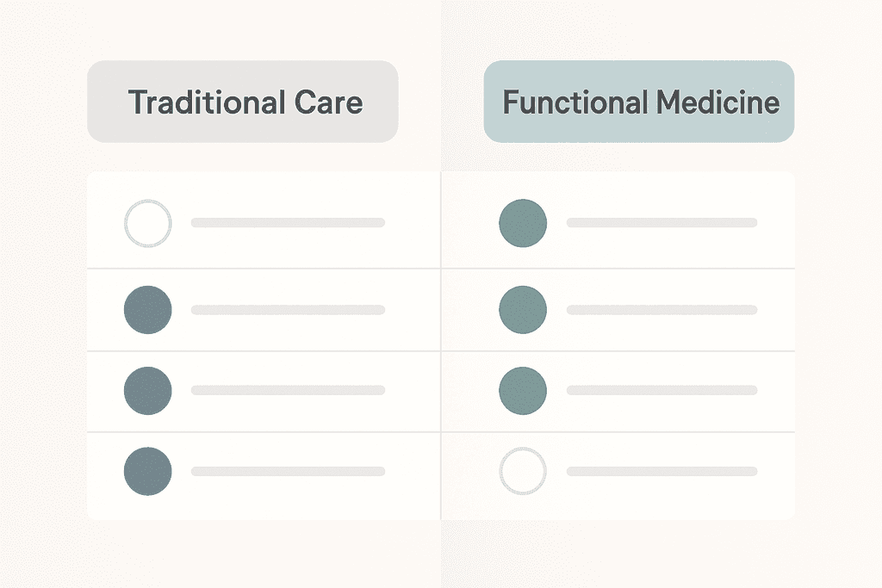Enable the empty circle in Functional Medicine's fourth row
This screenshot has height=588, width=882.
pos(523,471)
